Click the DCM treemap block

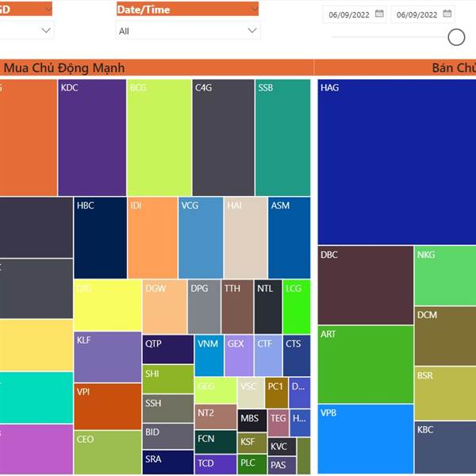445,336
